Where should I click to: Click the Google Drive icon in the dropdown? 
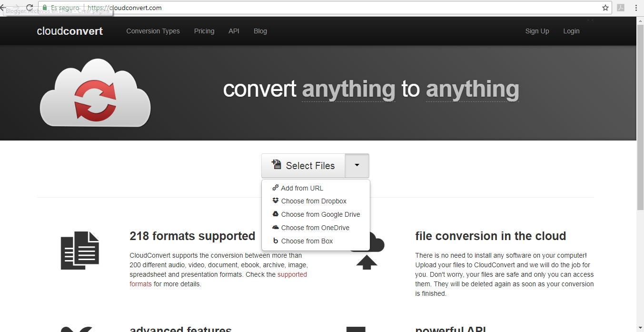tap(275, 214)
